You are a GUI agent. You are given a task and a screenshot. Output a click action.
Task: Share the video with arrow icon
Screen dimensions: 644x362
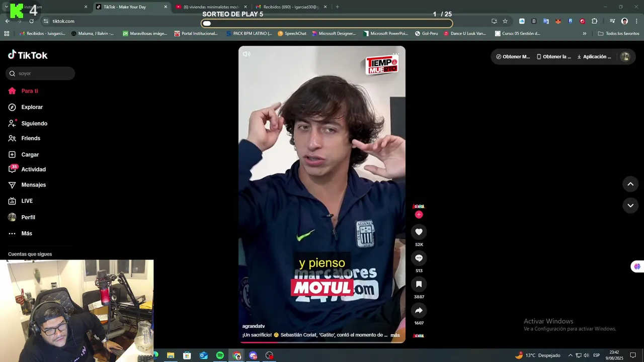[x=419, y=310]
